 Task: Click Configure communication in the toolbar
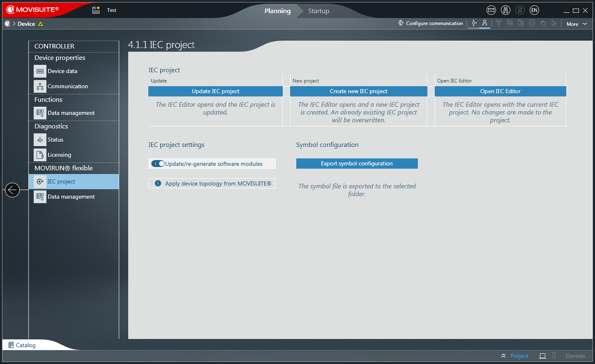click(x=430, y=23)
